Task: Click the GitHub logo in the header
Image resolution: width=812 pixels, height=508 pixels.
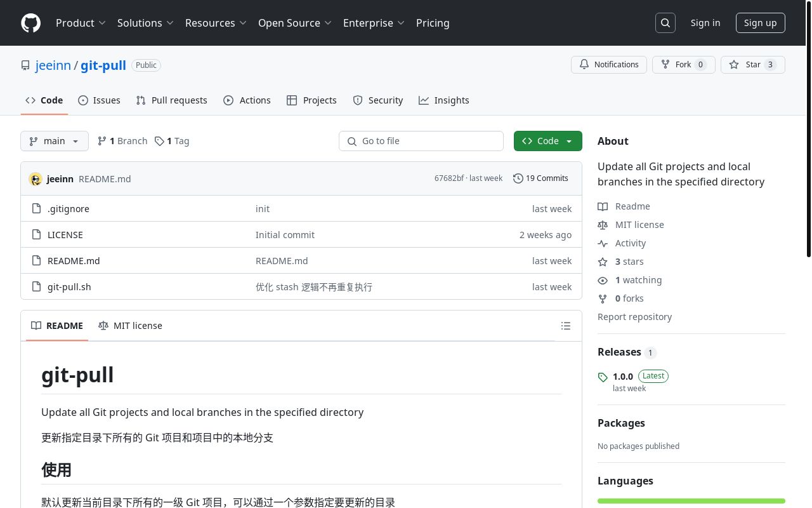Action: coord(30,23)
